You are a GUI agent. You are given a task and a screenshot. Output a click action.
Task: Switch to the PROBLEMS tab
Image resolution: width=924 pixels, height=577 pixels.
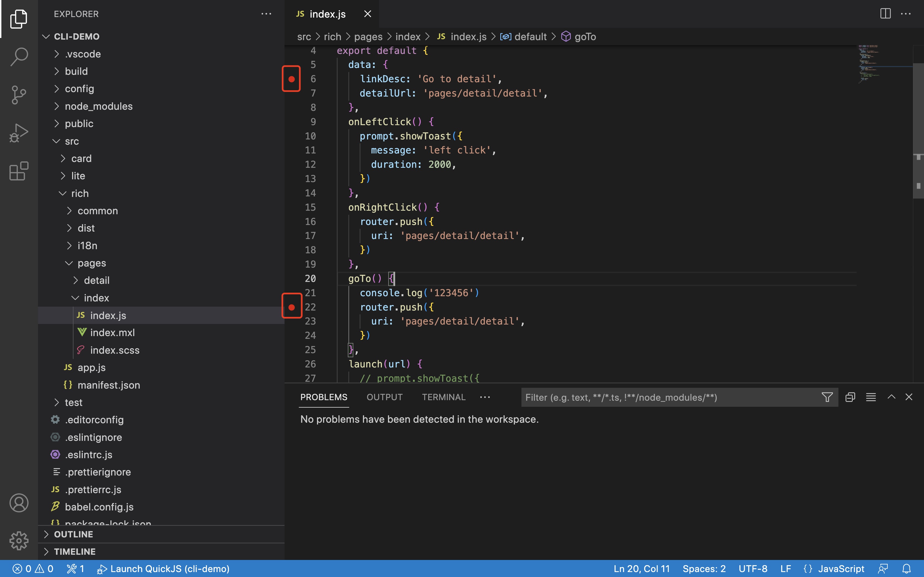click(x=324, y=397)
